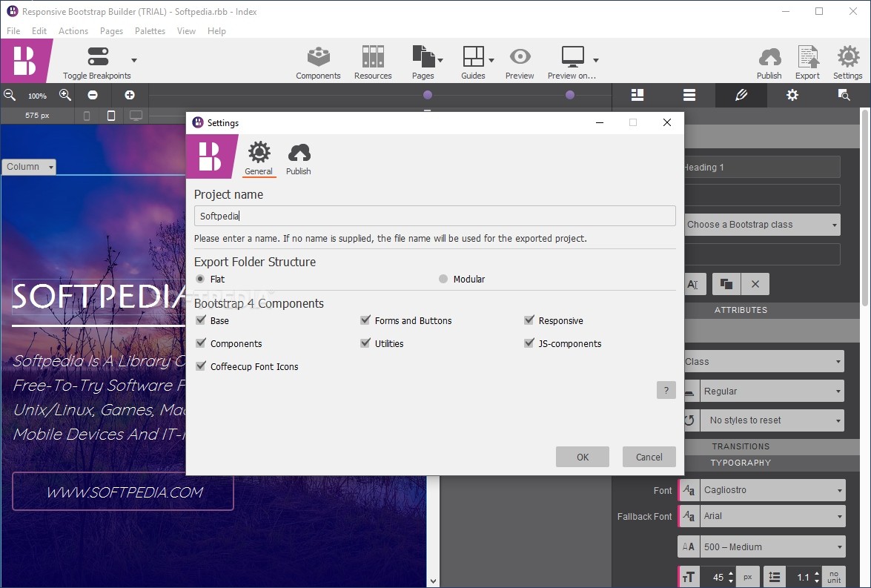871x588 pixels.
Task: Click the question mark help button
Action: 666,390
